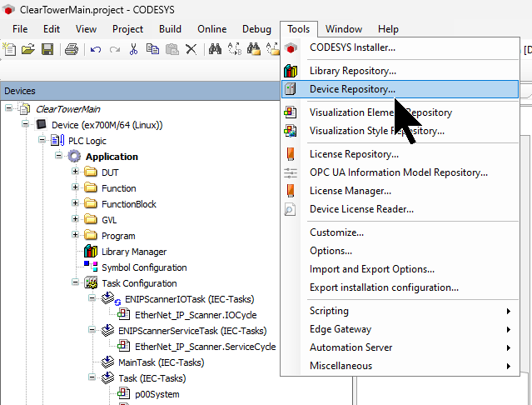Collapse the PLC Logic tree node
Screen dimensions: 532x405
tap(42, 141)
